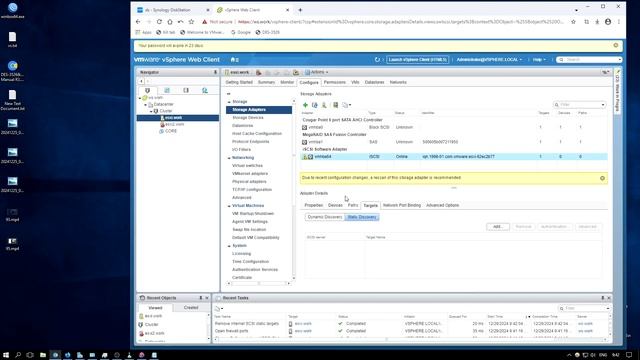The height and width of the screenshot is (360, 640).
Task: Click green plus add storage adapter icon
Action: (305, 105)
